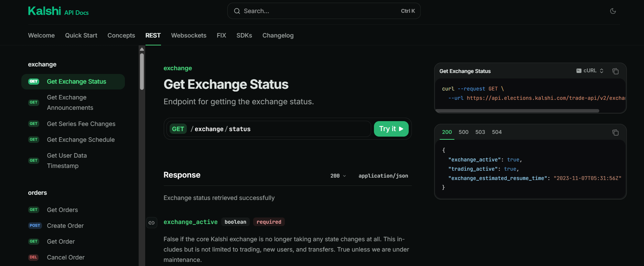The height and width of the screenshot is (266, 644).
Task: Focus the Search input field
Action: click(324, 11)
